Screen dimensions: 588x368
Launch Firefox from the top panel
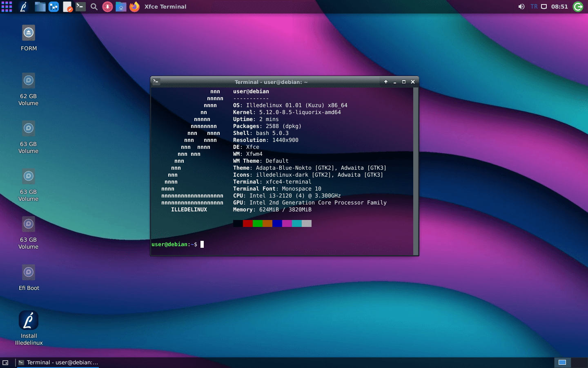click(x=134, y=7)
